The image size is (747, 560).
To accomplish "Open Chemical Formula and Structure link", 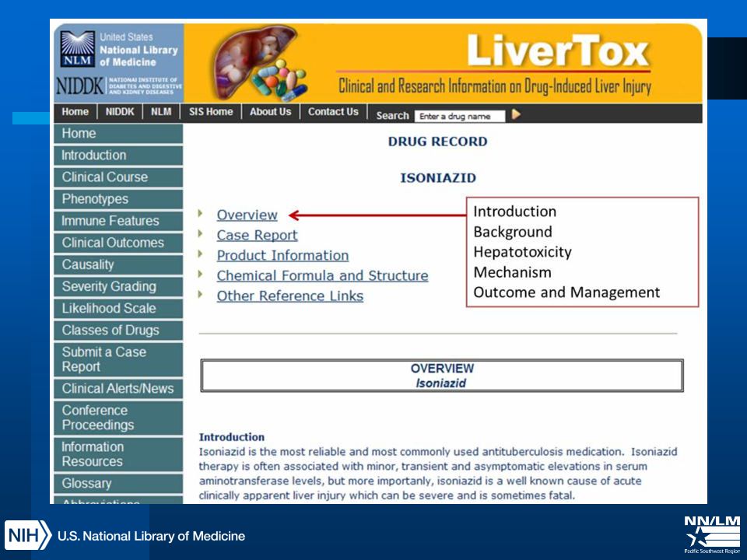I will [322, 275].
